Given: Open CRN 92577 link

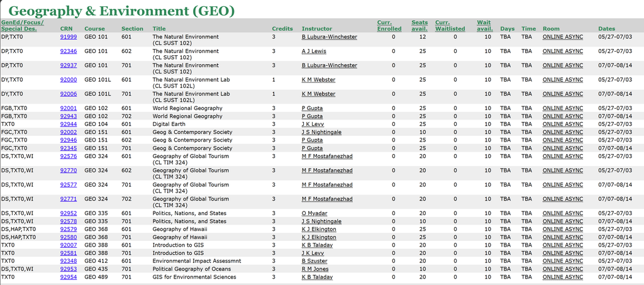Looking at the screenshot, I should point(68,185).
